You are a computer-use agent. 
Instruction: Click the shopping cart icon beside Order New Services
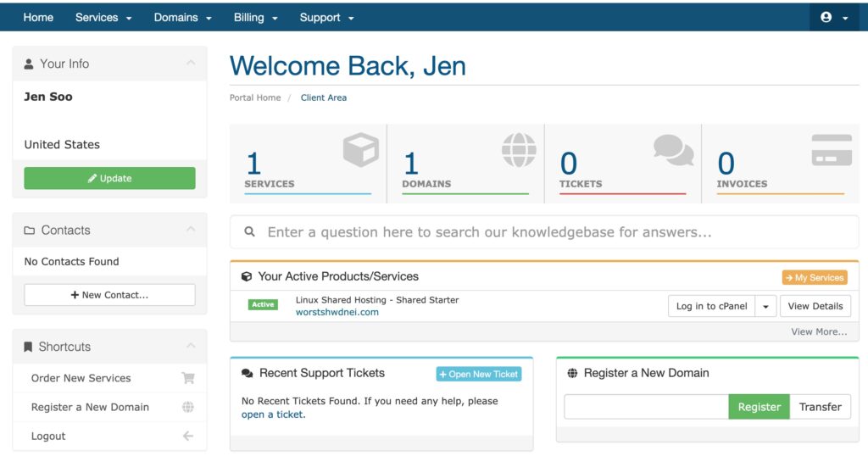pos(188,378)
